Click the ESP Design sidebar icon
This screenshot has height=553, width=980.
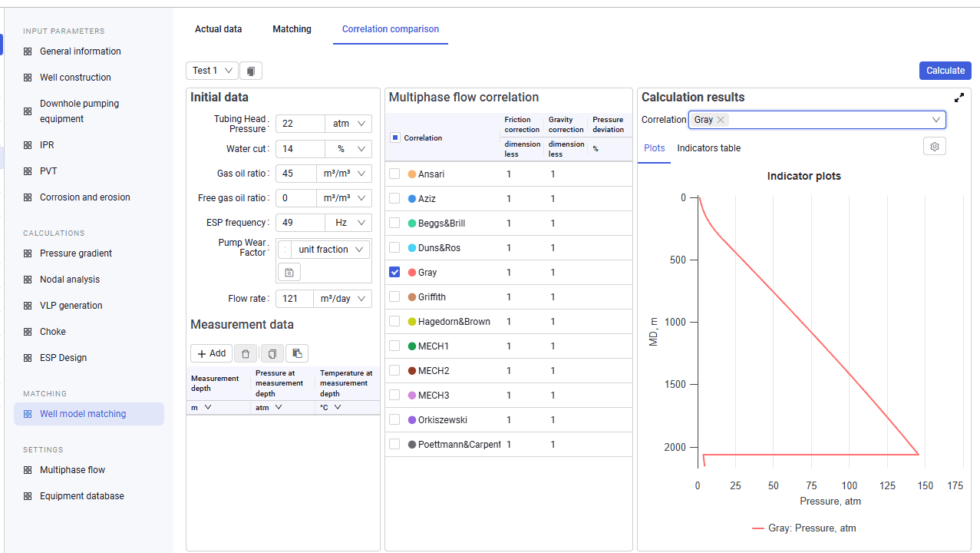pos(28,358)
